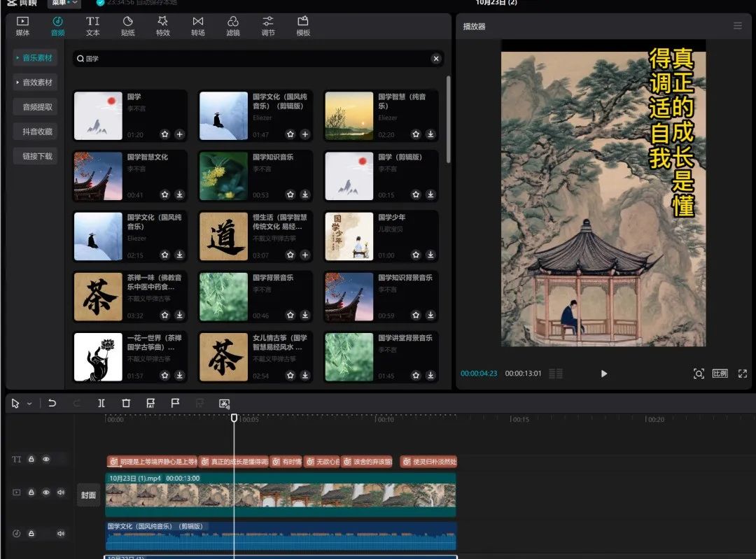Add the 国学 01:20 track to timeline
The image size is (756, 559).
tap(179, 134)
